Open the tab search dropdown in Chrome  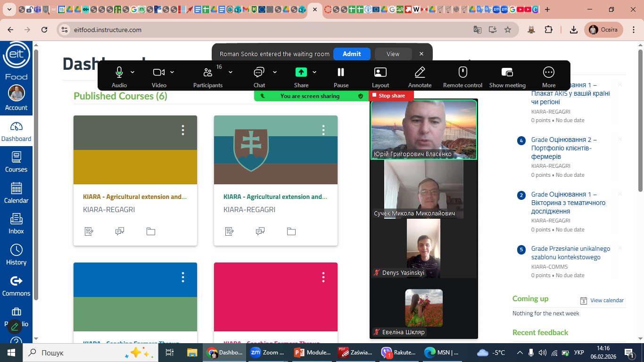coord(9,10)
